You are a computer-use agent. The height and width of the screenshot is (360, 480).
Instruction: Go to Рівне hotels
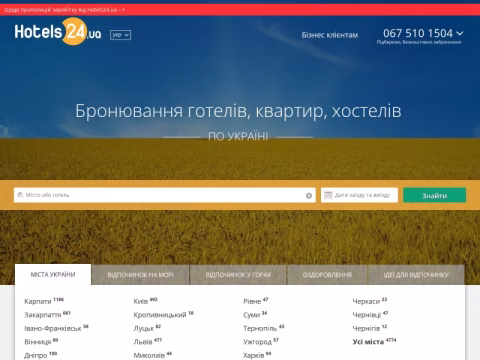(x=252, y=301)
